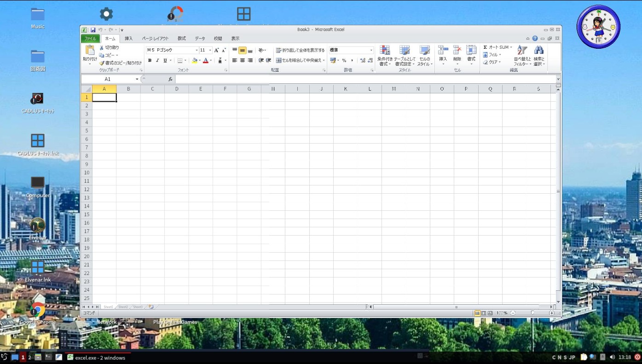Screen dimensions: 642x364
Task: Open the ファイル menu
Action: 90,39
